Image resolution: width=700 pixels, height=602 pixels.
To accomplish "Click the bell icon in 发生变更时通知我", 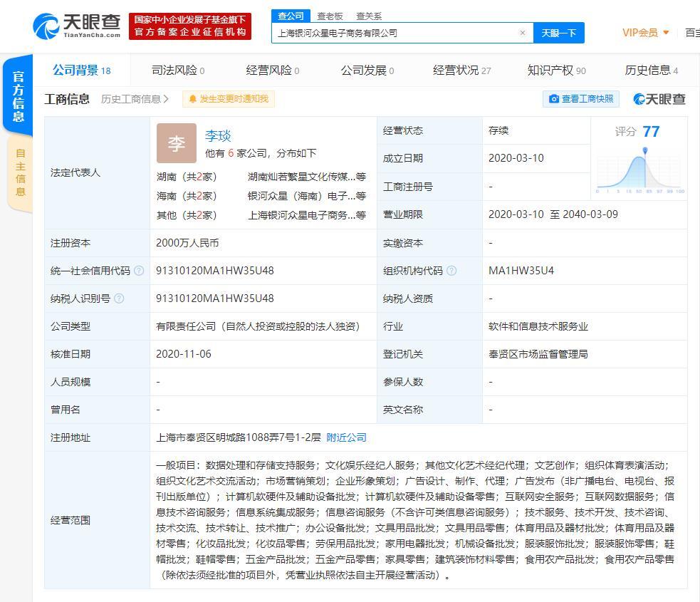I will 192,99.
